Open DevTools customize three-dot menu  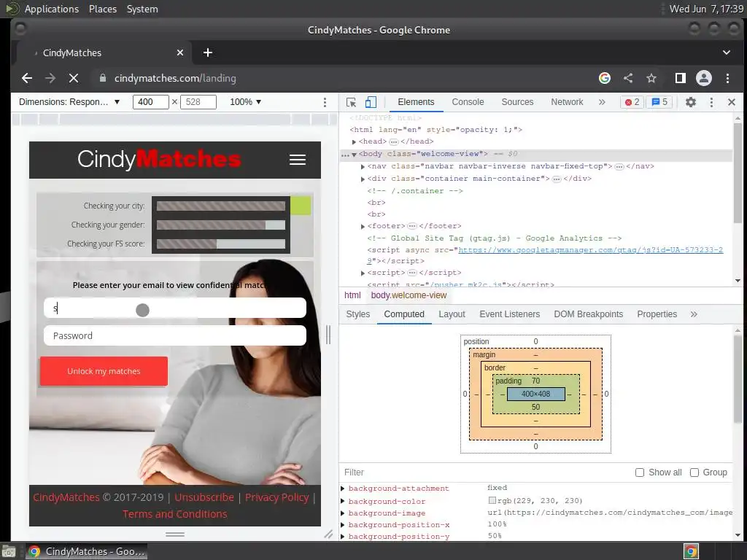point(711,102)
